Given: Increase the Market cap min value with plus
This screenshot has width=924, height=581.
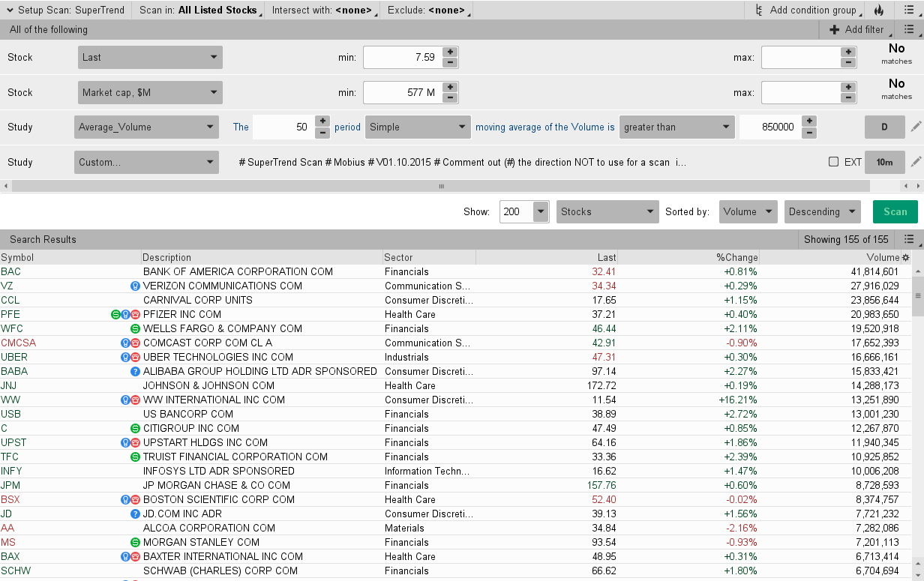Looking at the screenshot, I should [x=450, y=87].
